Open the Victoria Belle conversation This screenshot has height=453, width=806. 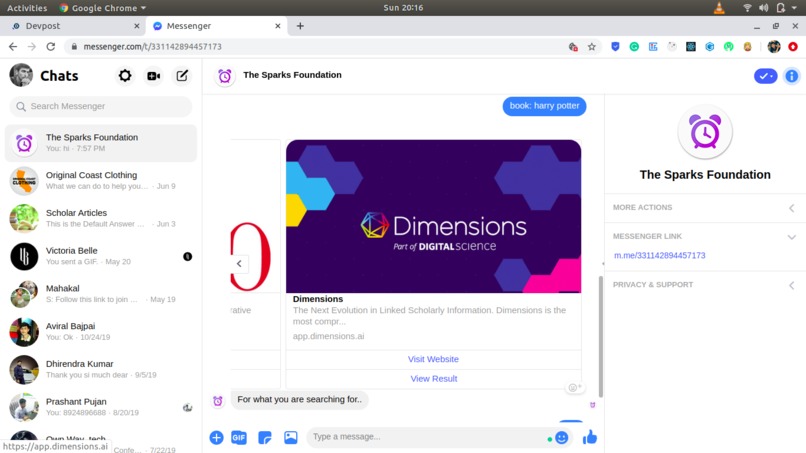tap(101, 257)
